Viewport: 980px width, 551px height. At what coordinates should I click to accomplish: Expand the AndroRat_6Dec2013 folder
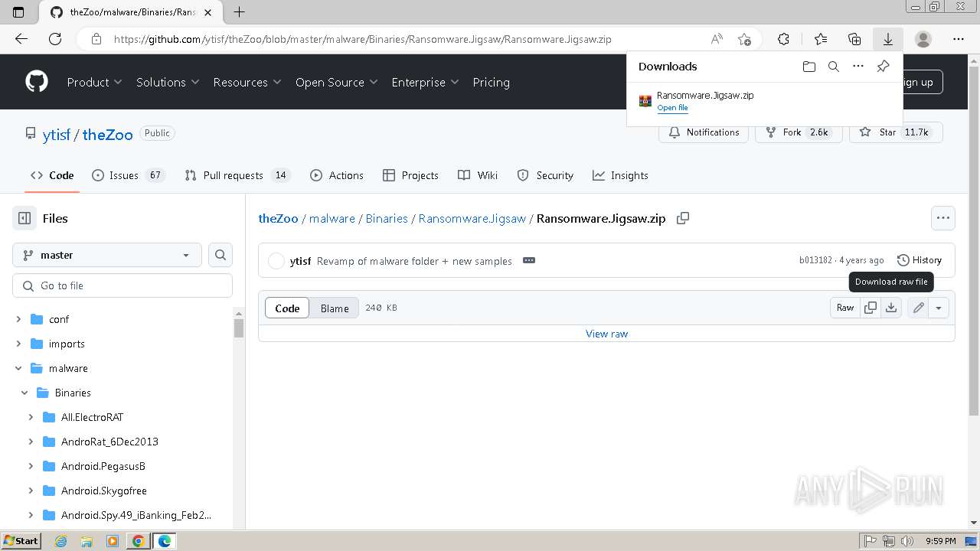(31, 442)
